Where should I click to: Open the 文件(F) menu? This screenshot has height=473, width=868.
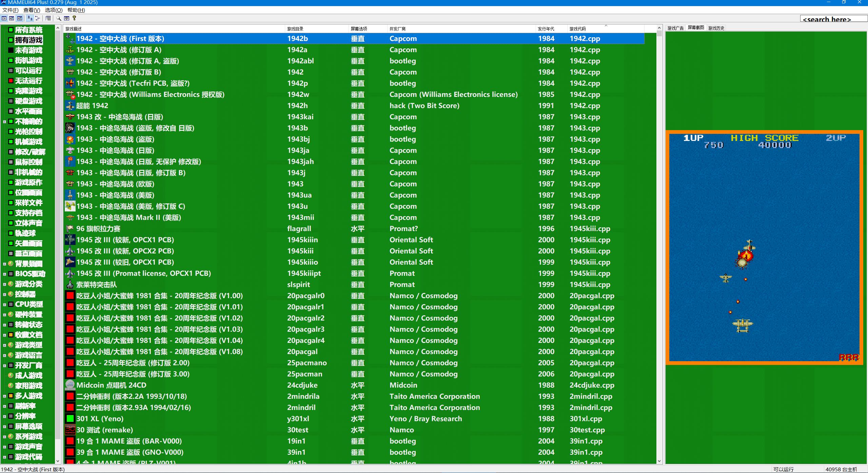pyautogui.click(x=10, y=10)
